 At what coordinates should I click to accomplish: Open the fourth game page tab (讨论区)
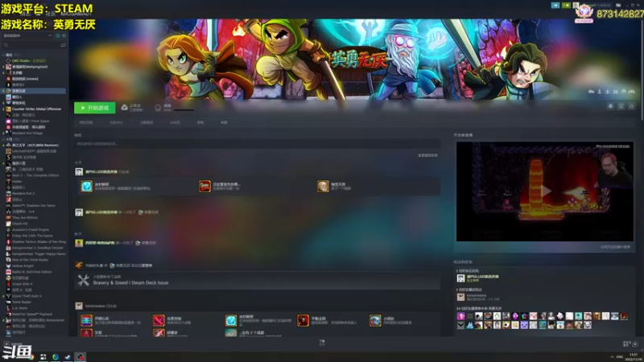click(x=175, y=123)
